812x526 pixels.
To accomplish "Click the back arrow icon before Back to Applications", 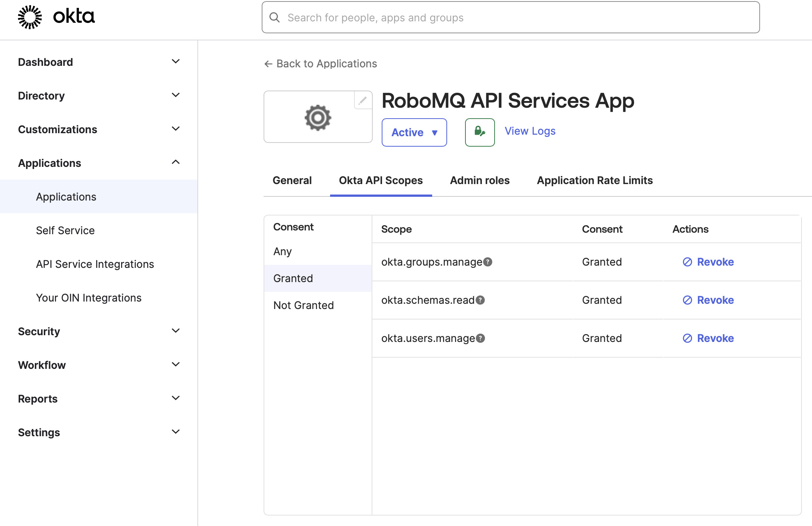I will tap(268, 64).
